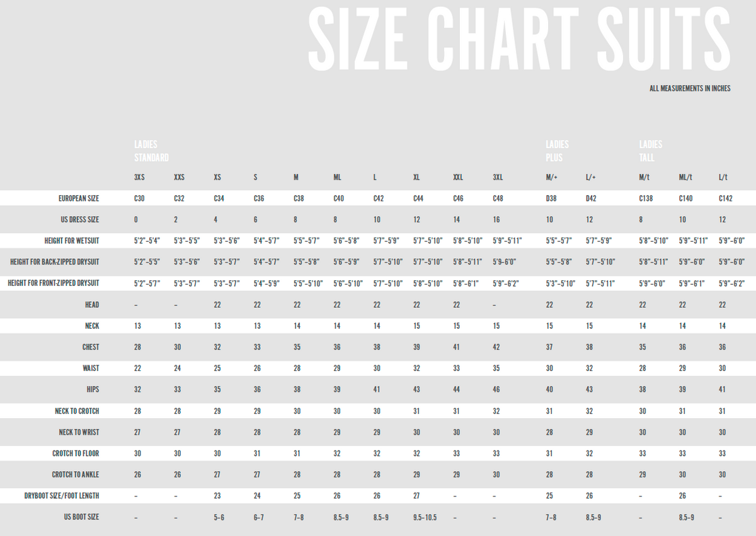The width and height of the screenshot is (756, 536).
Task: Click the M/+ size column header
Action: pos(551,178)
